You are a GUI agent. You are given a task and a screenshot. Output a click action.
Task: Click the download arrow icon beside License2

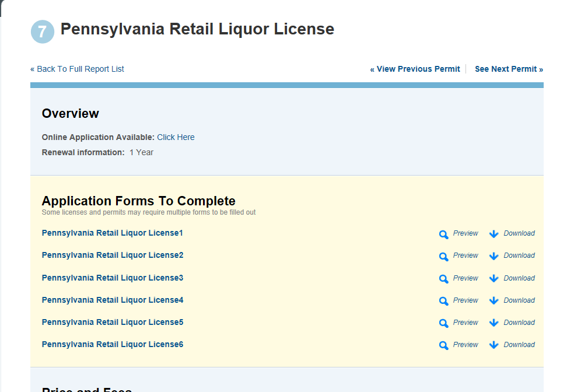point(494,256)
